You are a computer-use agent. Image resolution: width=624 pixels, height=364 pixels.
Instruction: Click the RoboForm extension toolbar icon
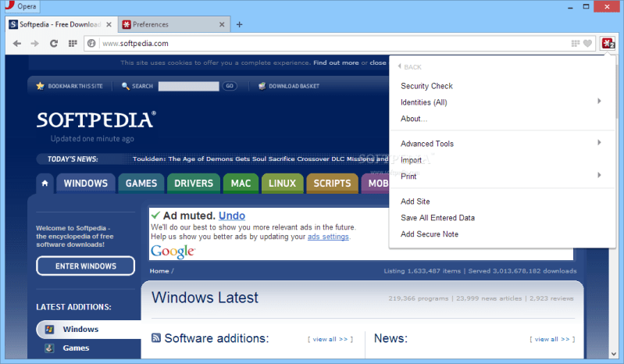pos(608,44)
